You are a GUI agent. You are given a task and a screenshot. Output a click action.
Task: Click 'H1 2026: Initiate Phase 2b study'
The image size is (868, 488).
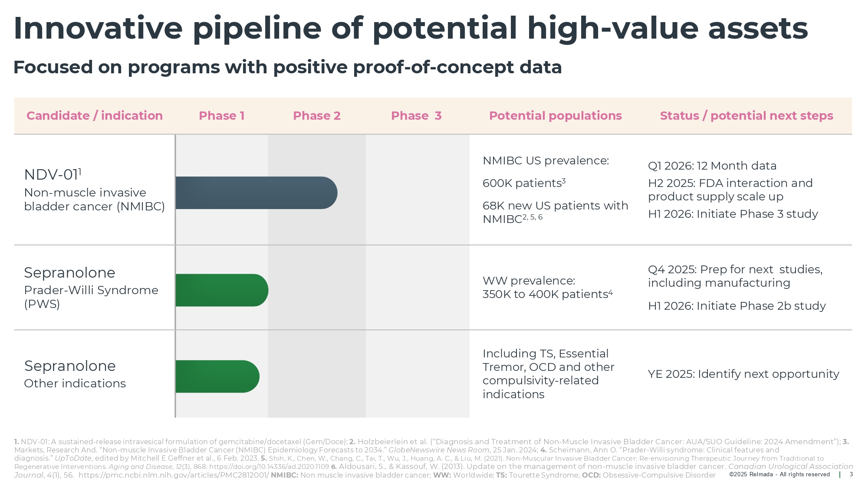[x=737, y=306]
